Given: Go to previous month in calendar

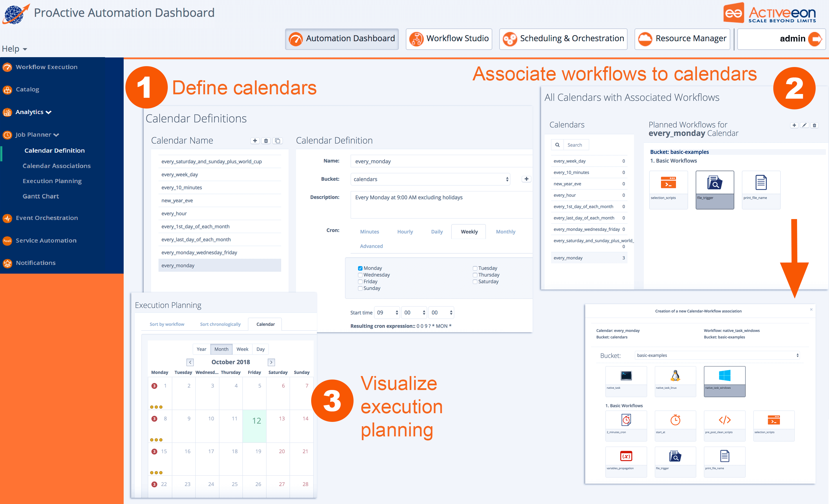Looking at the screenshot, I should [190, 362].
